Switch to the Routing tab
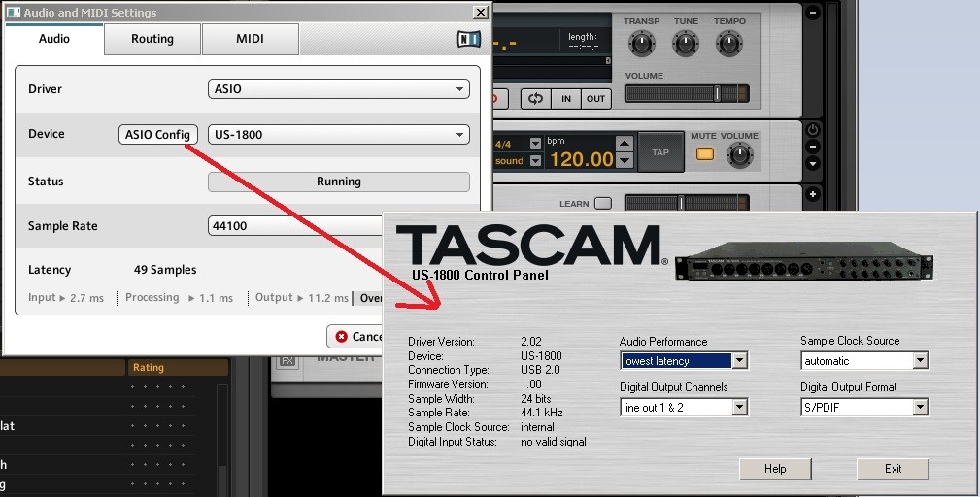980x497 pixels. [152, 40]
